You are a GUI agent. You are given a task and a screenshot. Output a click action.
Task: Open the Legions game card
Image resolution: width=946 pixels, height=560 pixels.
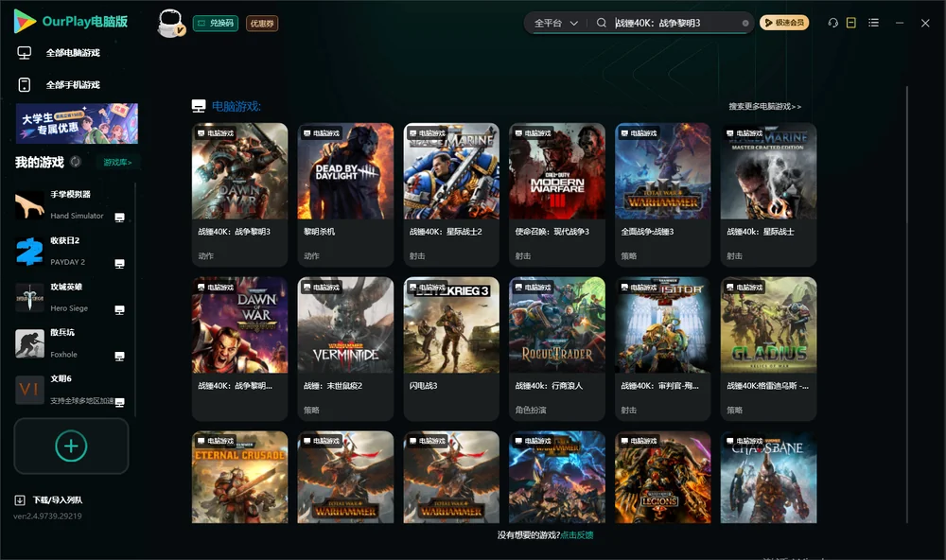point(662,477)
